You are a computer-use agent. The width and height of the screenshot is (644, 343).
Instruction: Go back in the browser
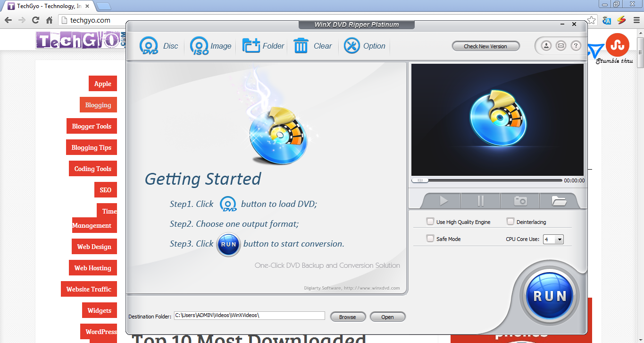[x=8, y=20]
